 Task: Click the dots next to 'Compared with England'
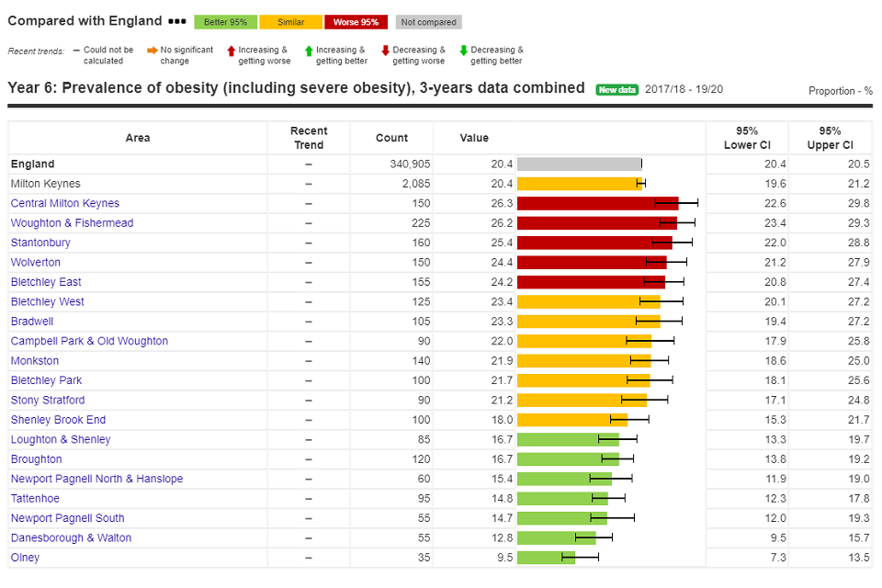pos(177,21)
